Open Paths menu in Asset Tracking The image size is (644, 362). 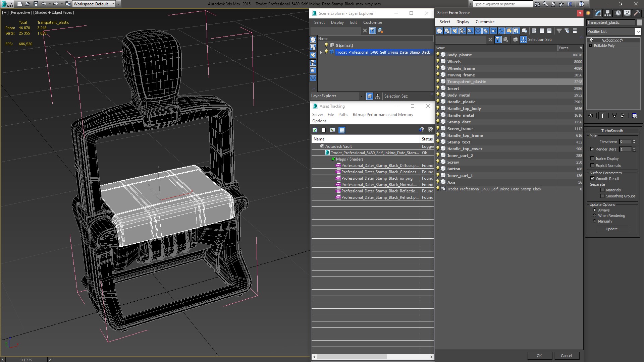(343, 115)
